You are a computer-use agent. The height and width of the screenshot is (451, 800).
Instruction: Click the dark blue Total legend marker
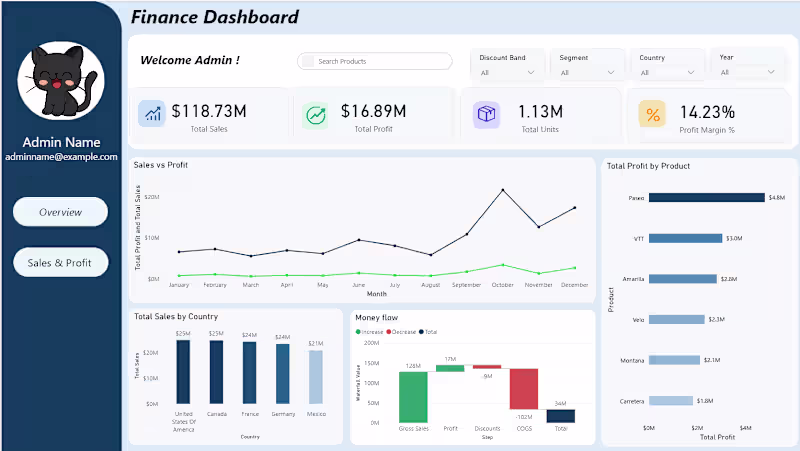click(421, 332)
